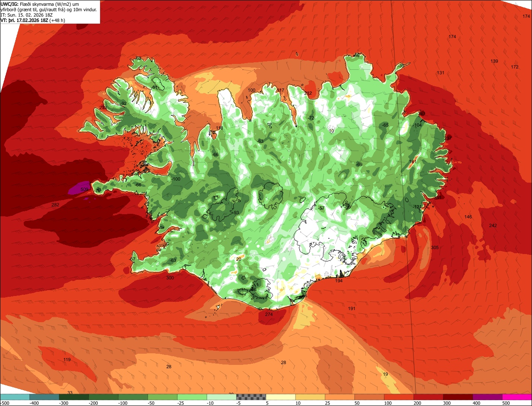
Task: Pick the legend swatch between 25 and 50
Action: pos(339,397)
